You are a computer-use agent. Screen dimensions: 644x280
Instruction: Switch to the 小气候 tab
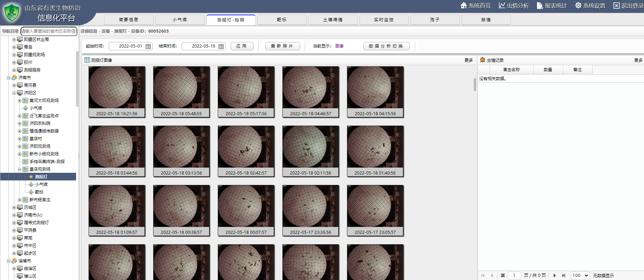pyautogui.click(x=180, y=20)
